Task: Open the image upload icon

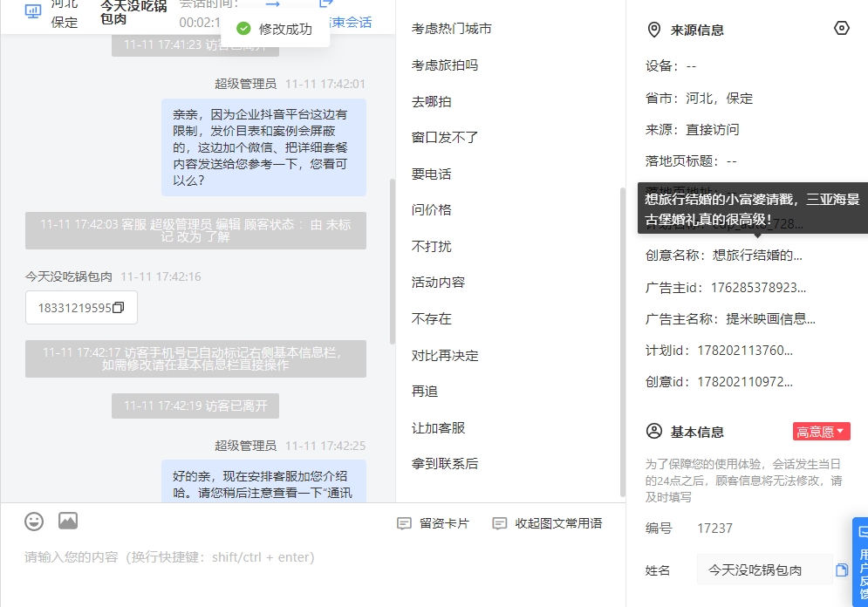Action: coord(68,521)
